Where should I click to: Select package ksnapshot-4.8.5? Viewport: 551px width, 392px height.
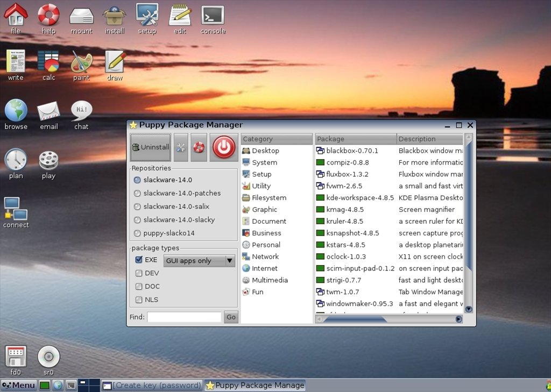pos(390,233)
